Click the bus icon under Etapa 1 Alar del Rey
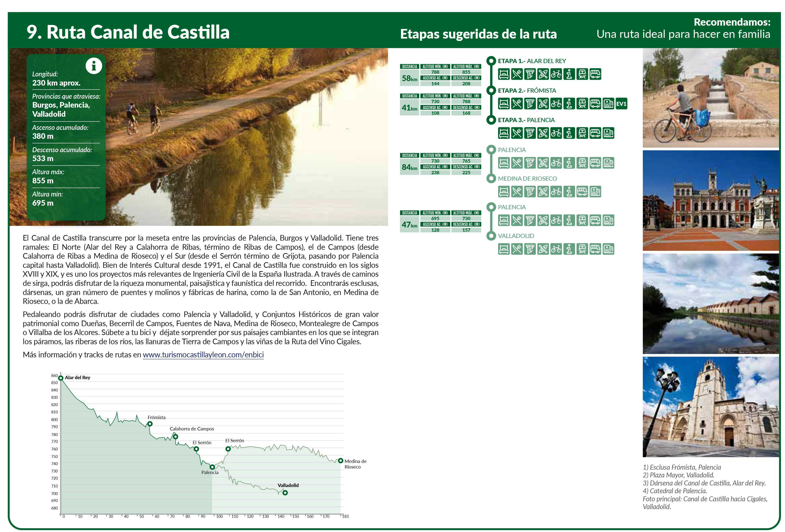 [x=596, y=74]
